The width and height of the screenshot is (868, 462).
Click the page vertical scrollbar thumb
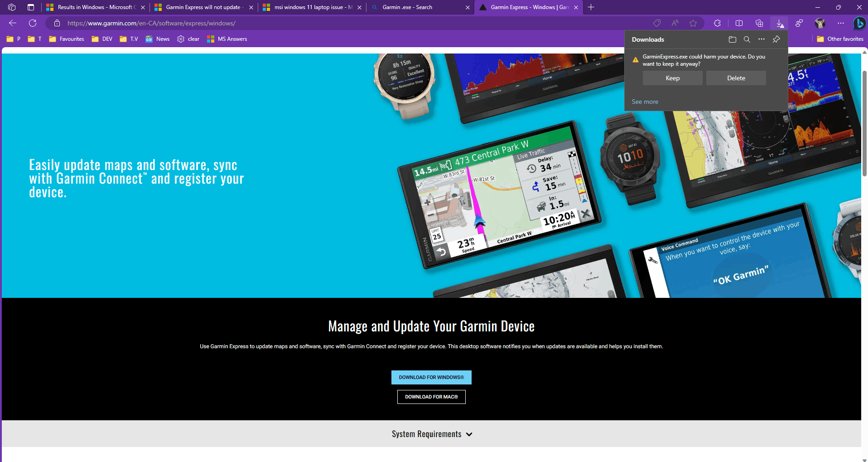pos(864,123)
